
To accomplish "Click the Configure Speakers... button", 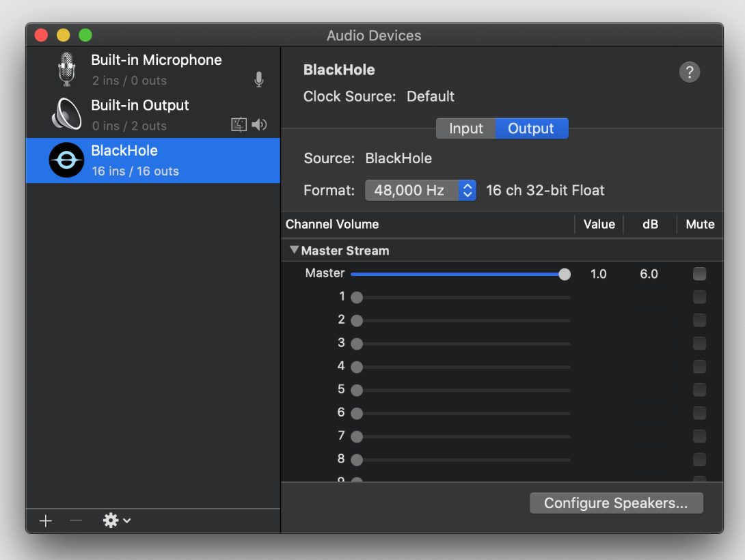I will point(617,503).
